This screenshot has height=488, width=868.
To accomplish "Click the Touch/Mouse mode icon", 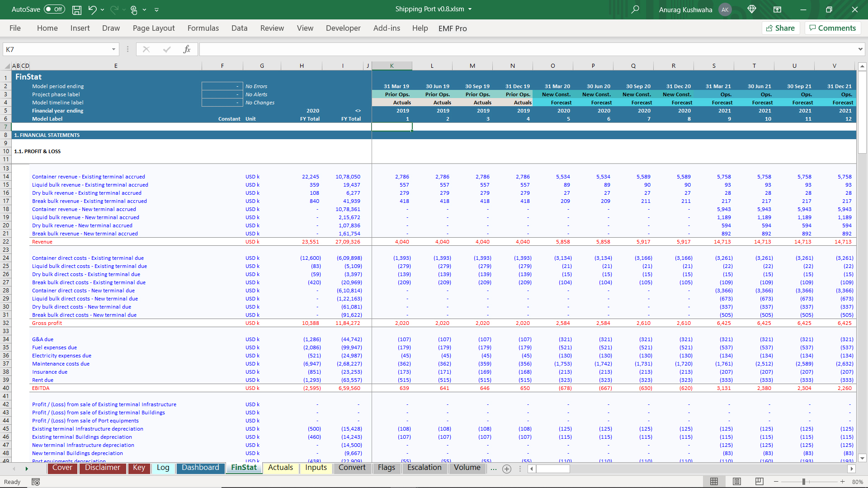I will tap(134, 9).
